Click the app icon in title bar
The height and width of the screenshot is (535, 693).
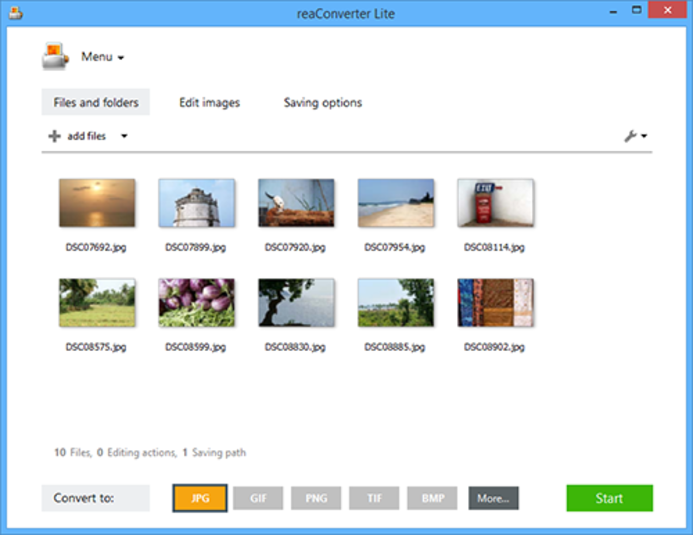coord(15,13)
